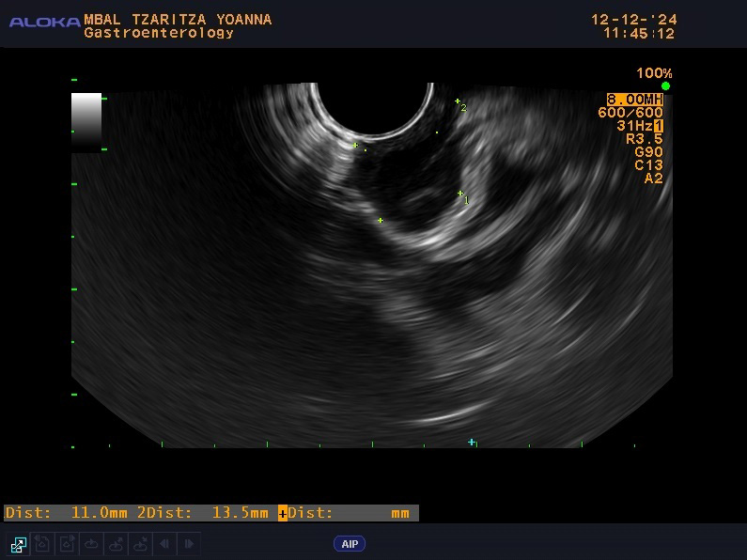Select caliper marker 2 near the probe

click(x=458, y=101)
